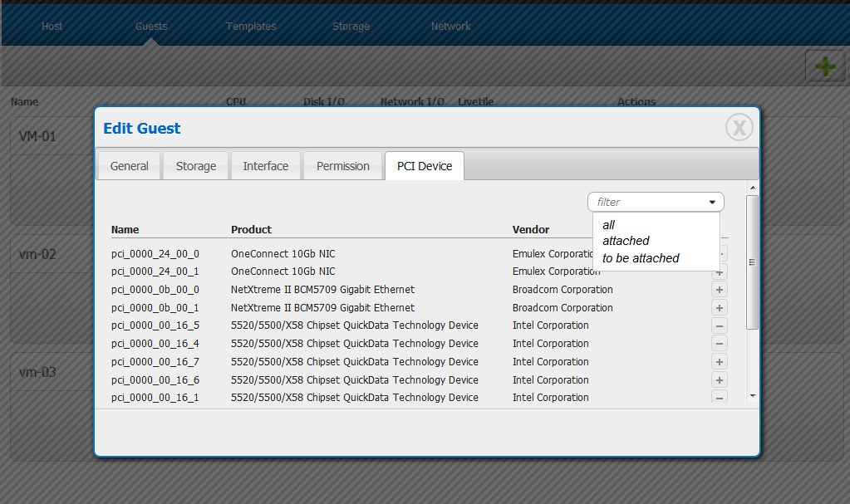Choose 'attached' from the filter list
The height and width of the screenshot is (504, 850).
626,241
